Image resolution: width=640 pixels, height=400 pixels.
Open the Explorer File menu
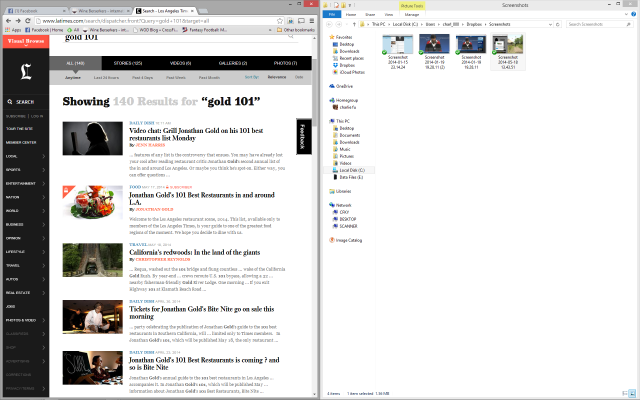332,14
